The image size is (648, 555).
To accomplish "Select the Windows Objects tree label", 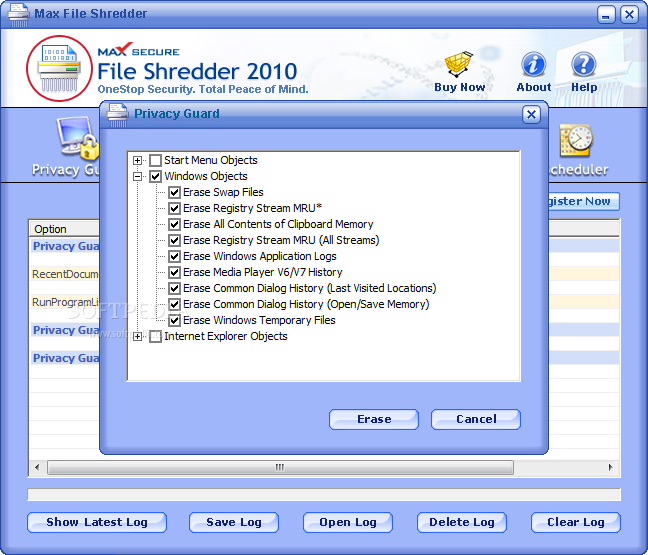I will (x=206, y=176).
